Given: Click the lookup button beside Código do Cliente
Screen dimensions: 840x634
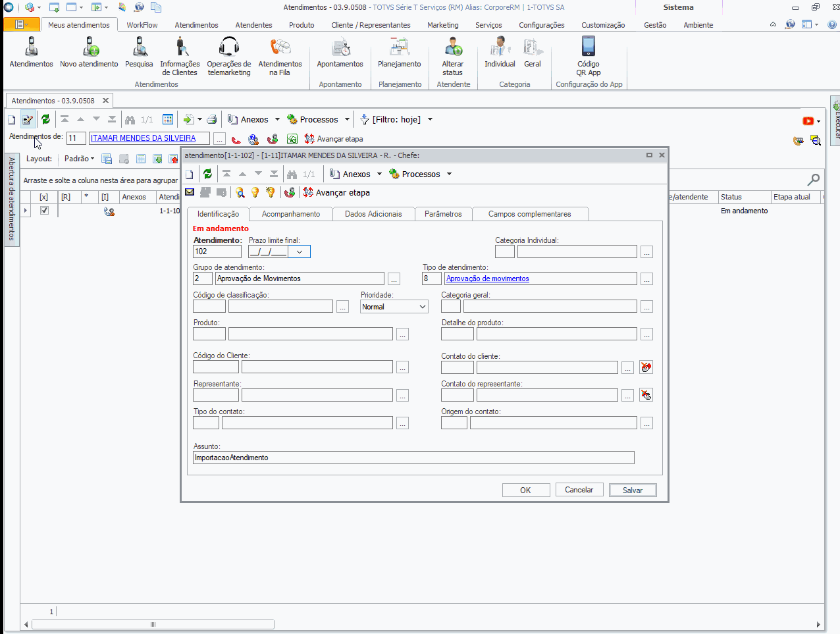Looking at the screenshot, I should [x=402, y=367].
